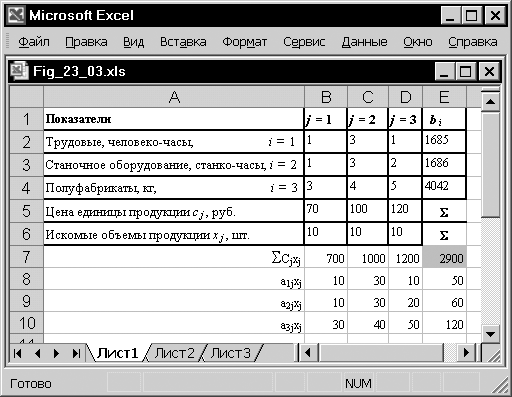Select column B header
This screenshot has width=512, height=397.
click(x=326, y=97)
